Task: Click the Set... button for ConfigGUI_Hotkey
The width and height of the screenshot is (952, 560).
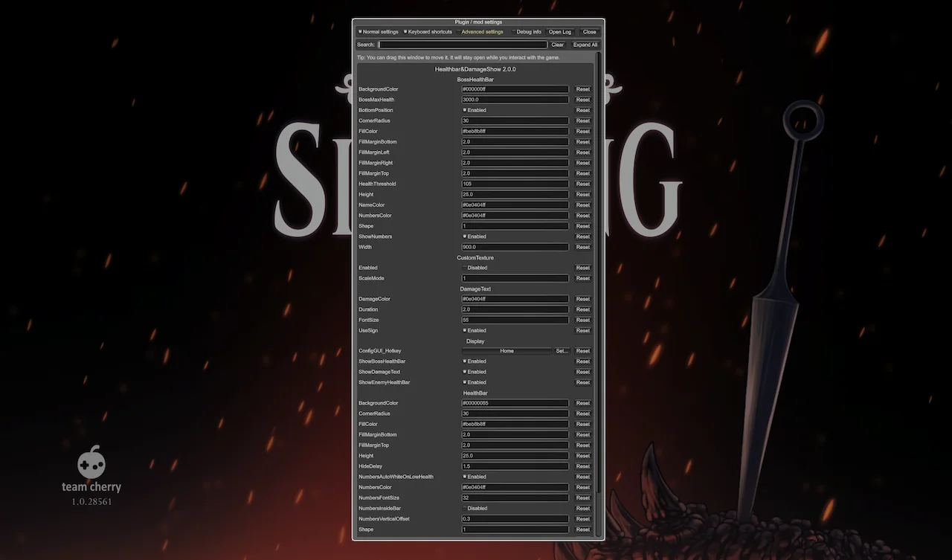Action: 562,351
